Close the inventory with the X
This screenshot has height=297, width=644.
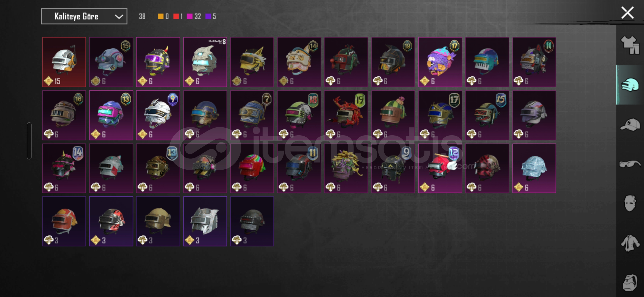click(627, 13)
